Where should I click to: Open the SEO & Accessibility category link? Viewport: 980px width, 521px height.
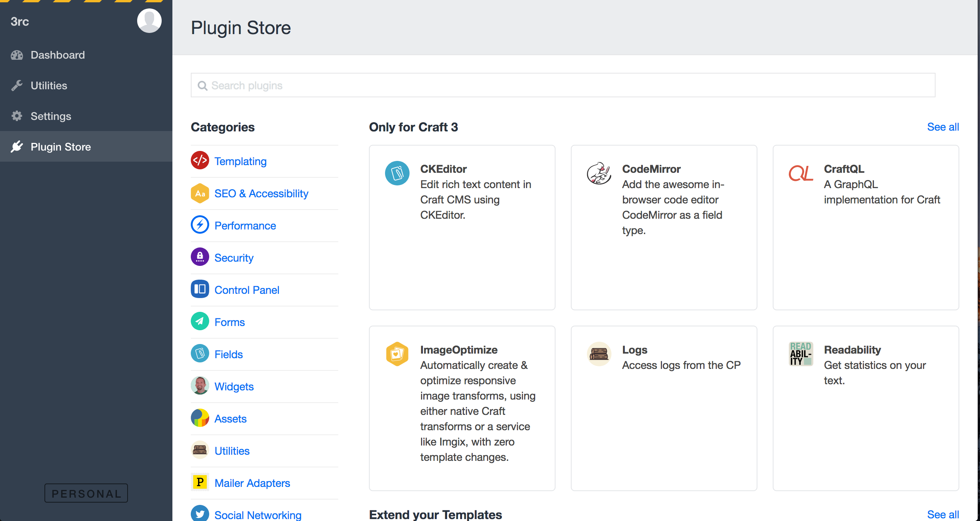click(261, 193)
